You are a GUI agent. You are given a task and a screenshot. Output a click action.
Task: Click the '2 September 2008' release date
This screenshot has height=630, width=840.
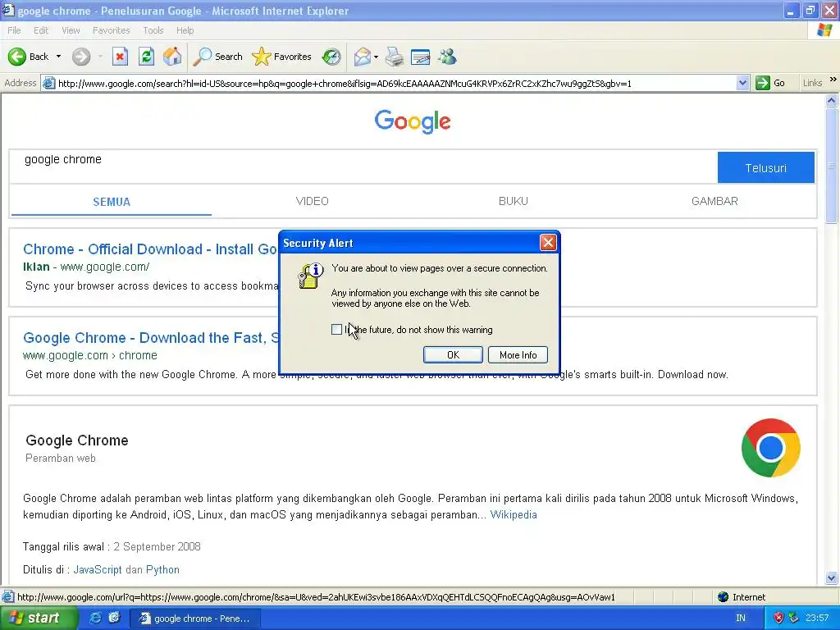157,546
